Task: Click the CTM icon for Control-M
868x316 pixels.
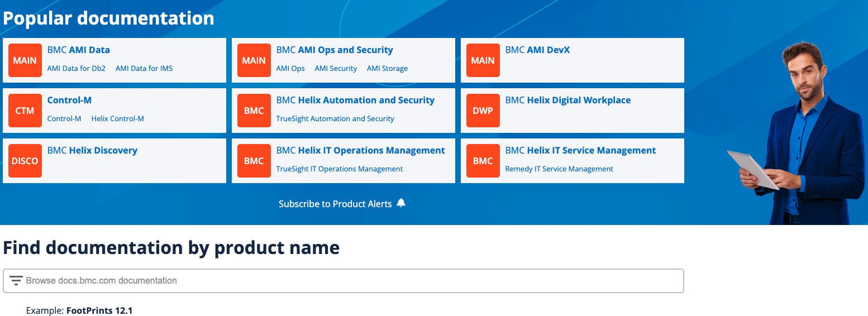Action: click(x=25, y=111)
